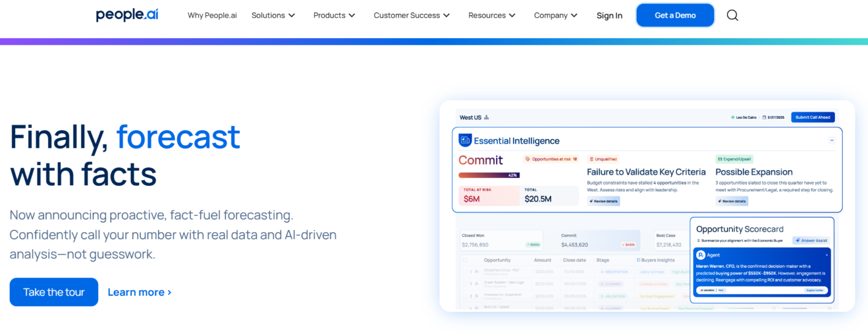Click the Stage column header
The height and width of the screenshot is (333, 868).
[x=603, y=260]
